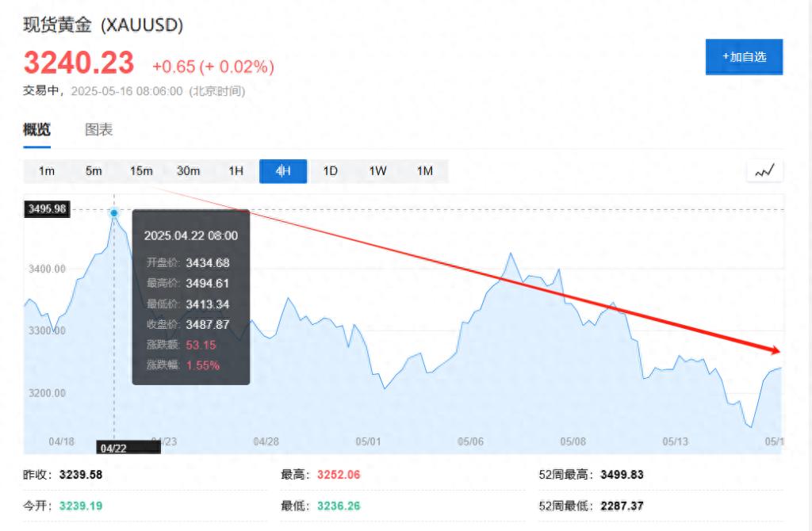Select the 15m timeframe button
This screenshot has height=531, width=812.
[x=140, y=170]
